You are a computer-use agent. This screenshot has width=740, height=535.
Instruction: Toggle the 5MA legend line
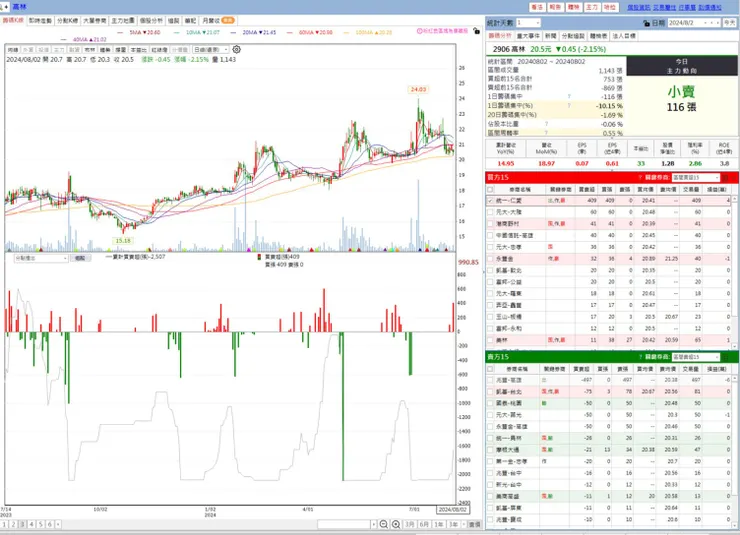point(138,33)
